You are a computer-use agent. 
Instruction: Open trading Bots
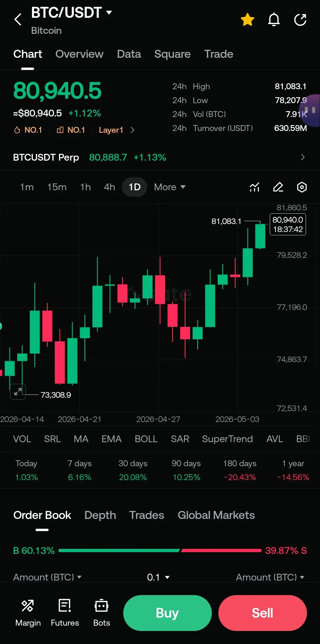[102, 613]
